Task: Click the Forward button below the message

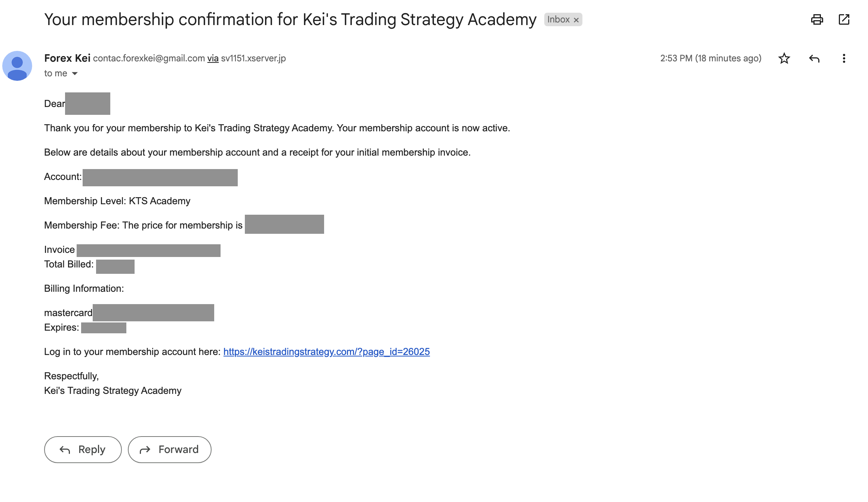Action: pyautogui.click(x=169, y=449)
